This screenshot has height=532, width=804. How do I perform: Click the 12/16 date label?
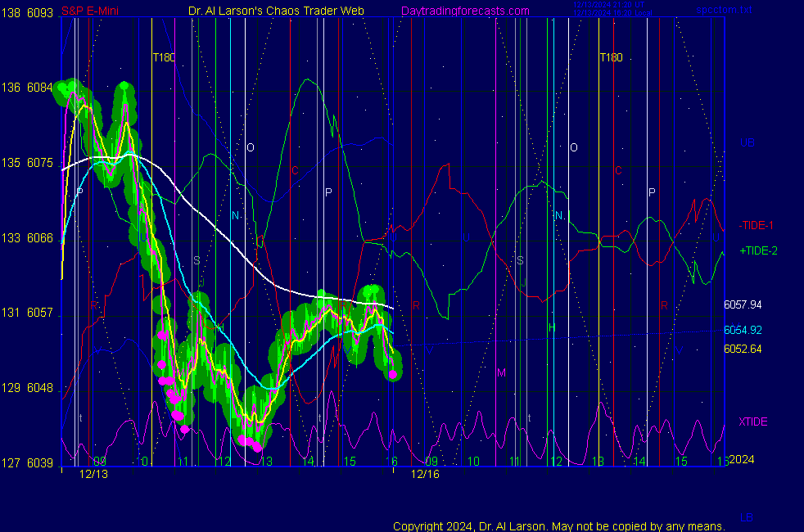[x=425, y=474]
